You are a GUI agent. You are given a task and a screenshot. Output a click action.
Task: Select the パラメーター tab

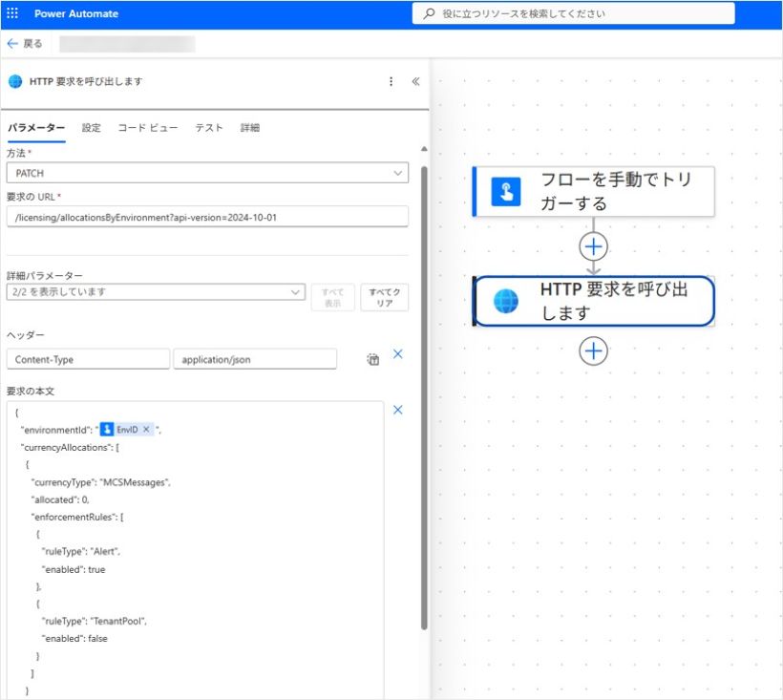(x=36, y=128)
